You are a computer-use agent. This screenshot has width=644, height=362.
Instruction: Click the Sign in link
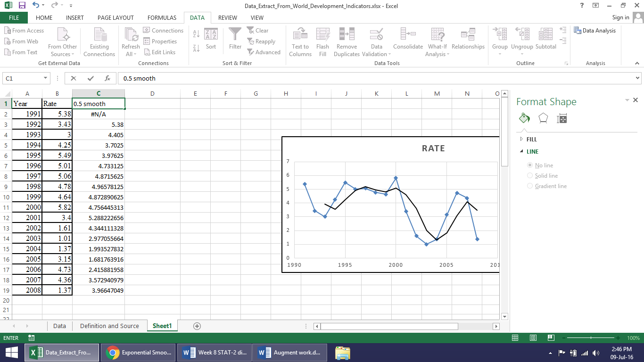tap(620, 17)
